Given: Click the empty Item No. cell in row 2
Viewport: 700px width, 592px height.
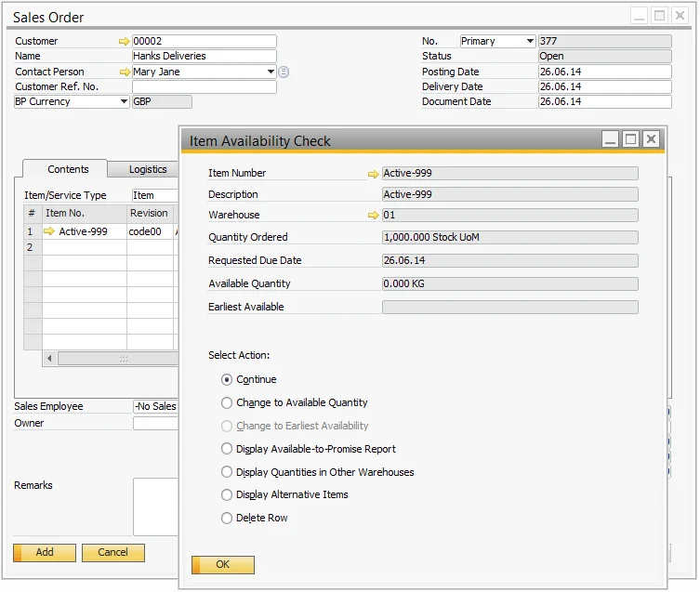Looking at the screenshot, I should coord(85,247).
